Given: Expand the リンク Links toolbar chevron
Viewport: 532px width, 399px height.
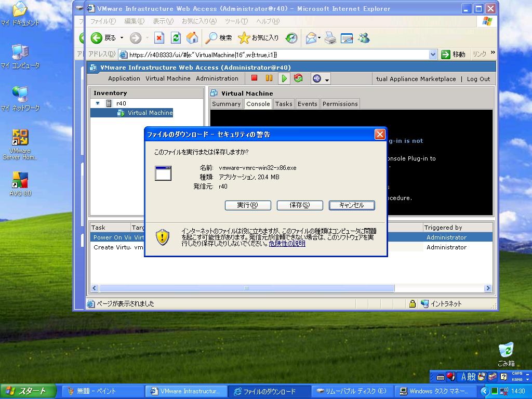Looking at the screenshot, I should point(493,52).
